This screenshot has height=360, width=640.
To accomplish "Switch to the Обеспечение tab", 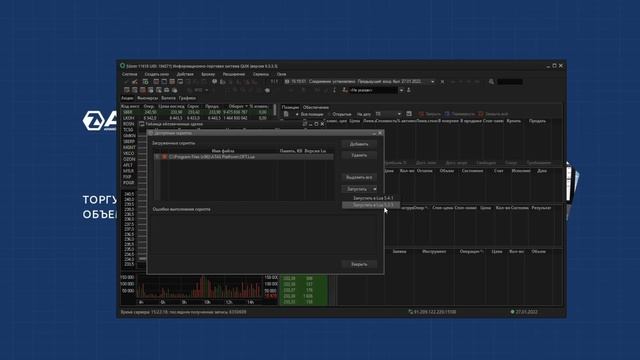I will 316,107.
